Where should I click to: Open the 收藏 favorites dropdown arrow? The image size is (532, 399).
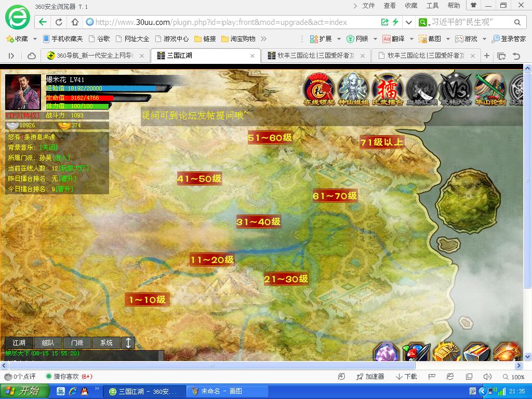pos(35,39)
